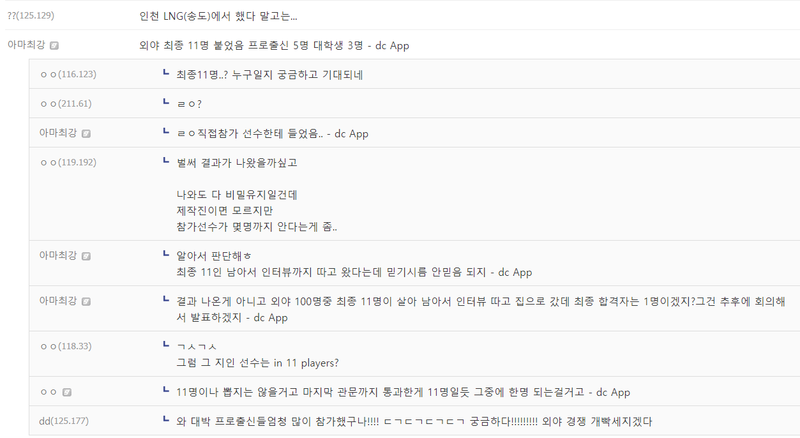Click gallog icon beside 아마최강 '알아서 판단해' reply

coord(87,257)
